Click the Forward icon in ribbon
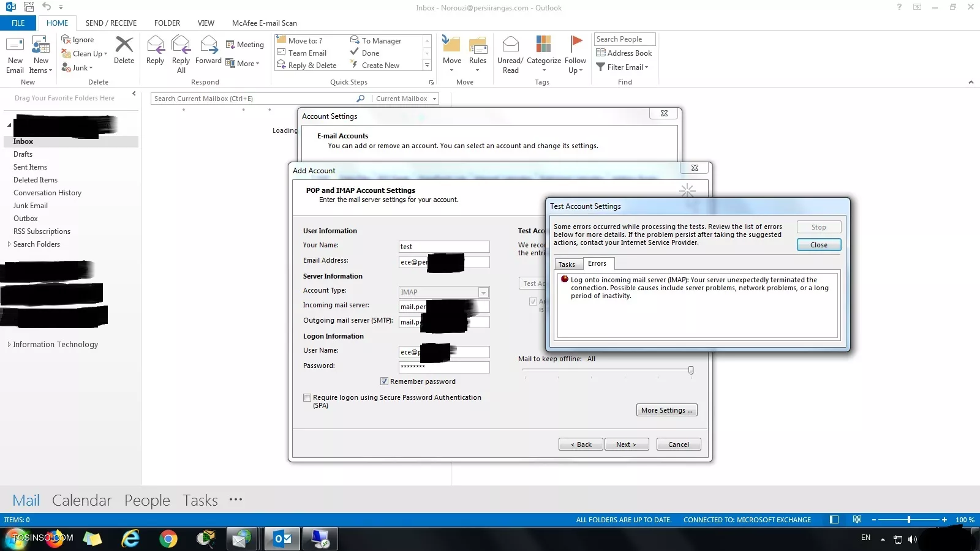Screen dimensions: 980x551 [208, 45]
